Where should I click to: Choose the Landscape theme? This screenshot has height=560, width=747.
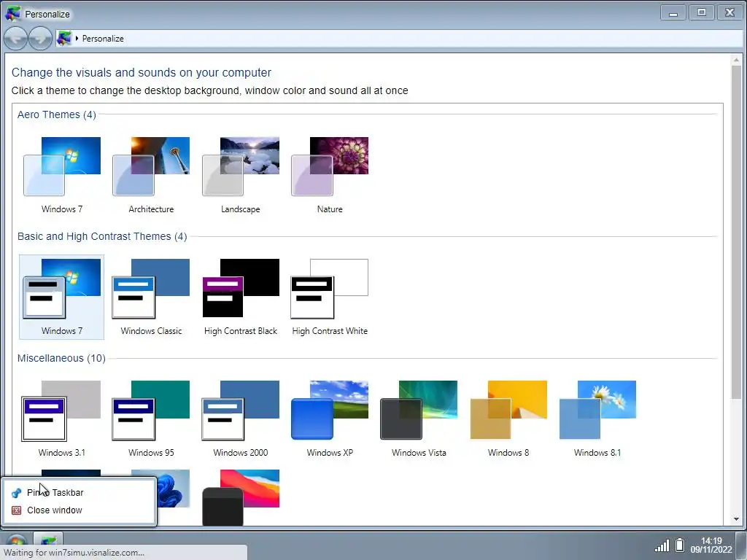pyautogui.click(x=240, y=175)
